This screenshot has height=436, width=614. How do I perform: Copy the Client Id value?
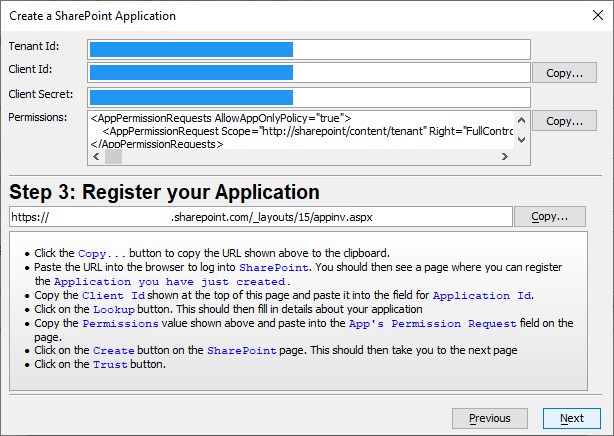(564, 73)
